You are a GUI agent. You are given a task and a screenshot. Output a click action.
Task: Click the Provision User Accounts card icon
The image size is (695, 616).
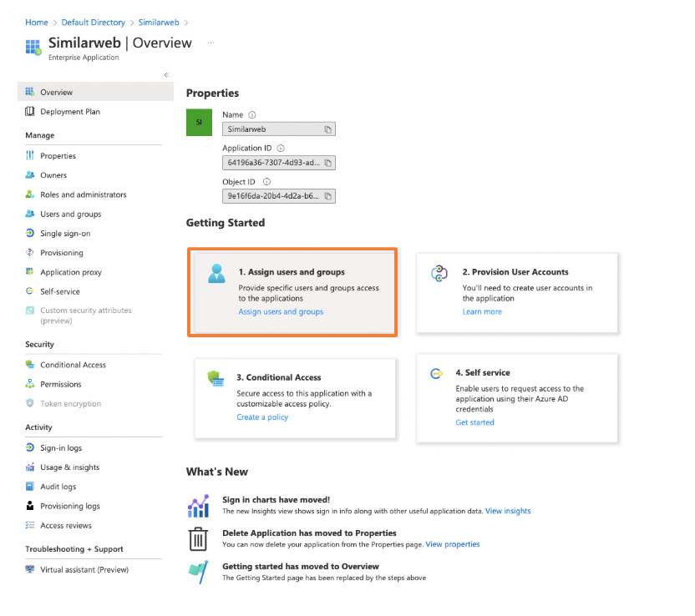tap(440, 273)
